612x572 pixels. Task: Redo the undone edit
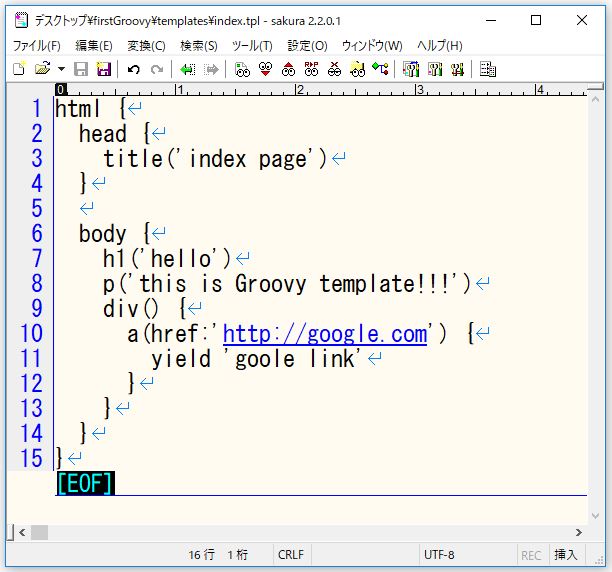pos(157,69)
